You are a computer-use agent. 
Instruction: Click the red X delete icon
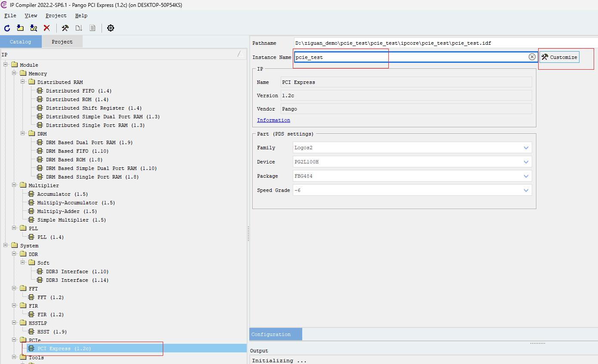(47, 28)
